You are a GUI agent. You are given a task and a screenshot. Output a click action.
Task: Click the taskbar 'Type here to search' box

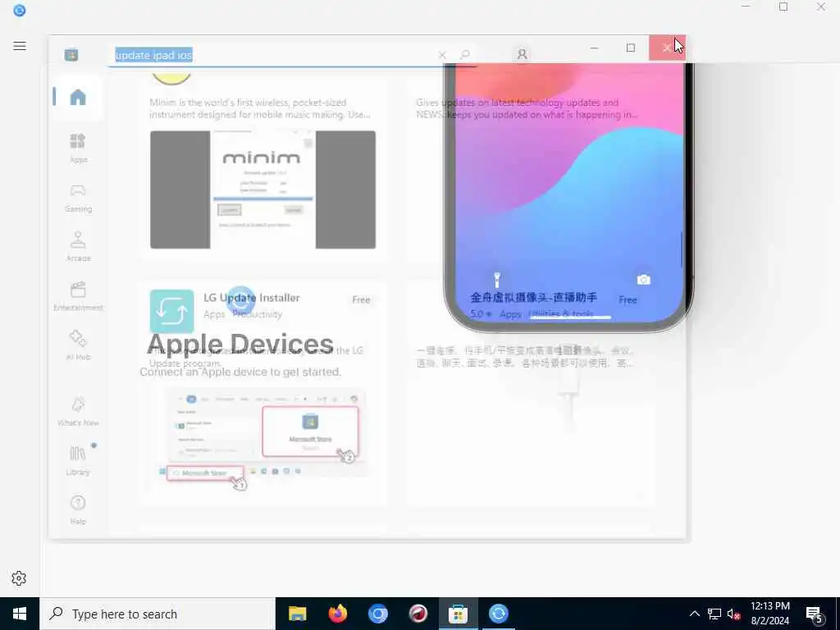pyautogui.click(x=157, y=614)
